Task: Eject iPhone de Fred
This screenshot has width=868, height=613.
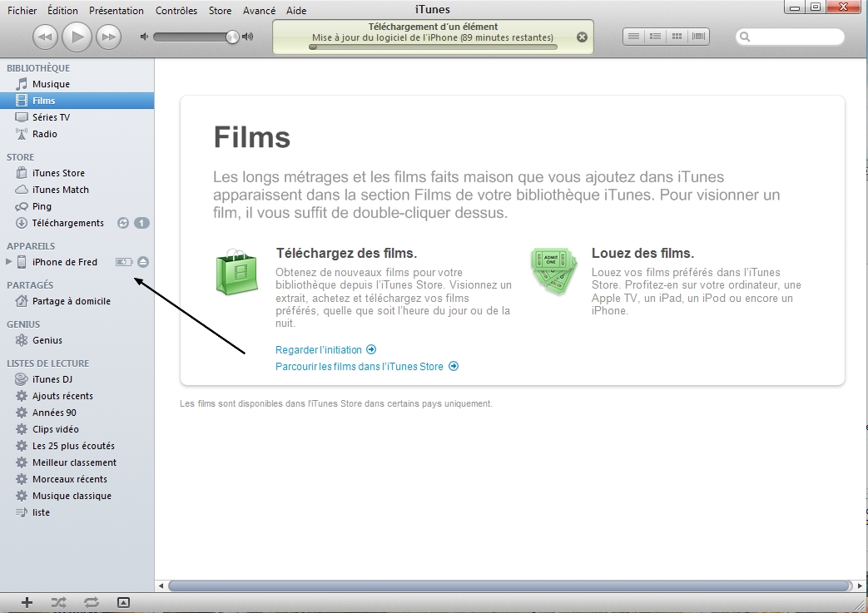Action: click(x=143, y=262)
